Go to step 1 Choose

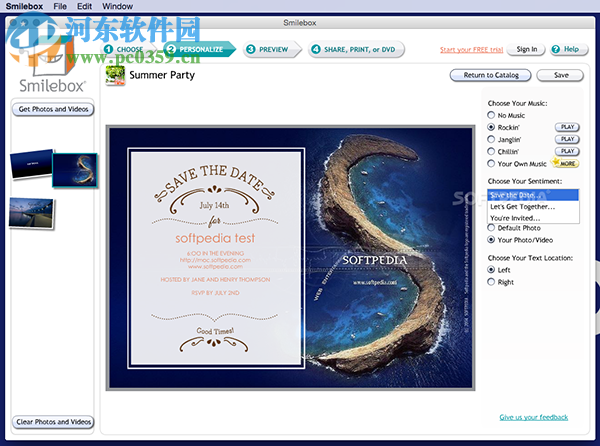click(x=126, y=49)
